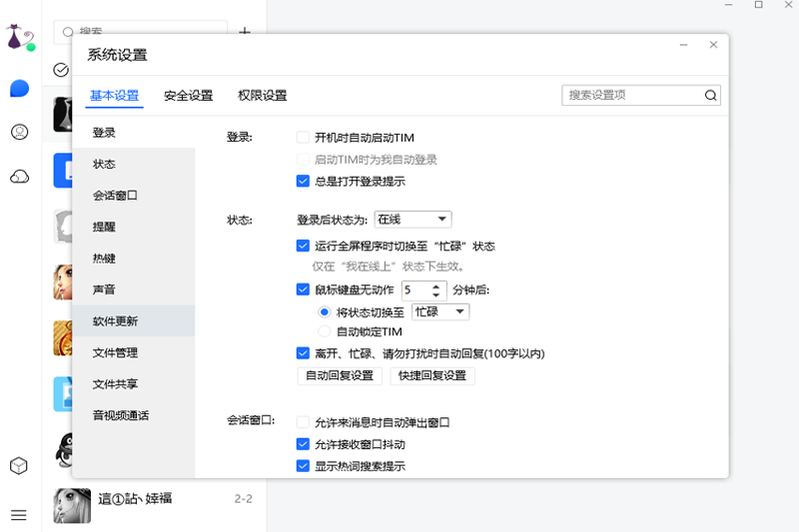Screen dimensions: 799x532
Task: Enable 开机时自动启动TIM checkbox
Action: pyautogui.click(x=303, y=138)
